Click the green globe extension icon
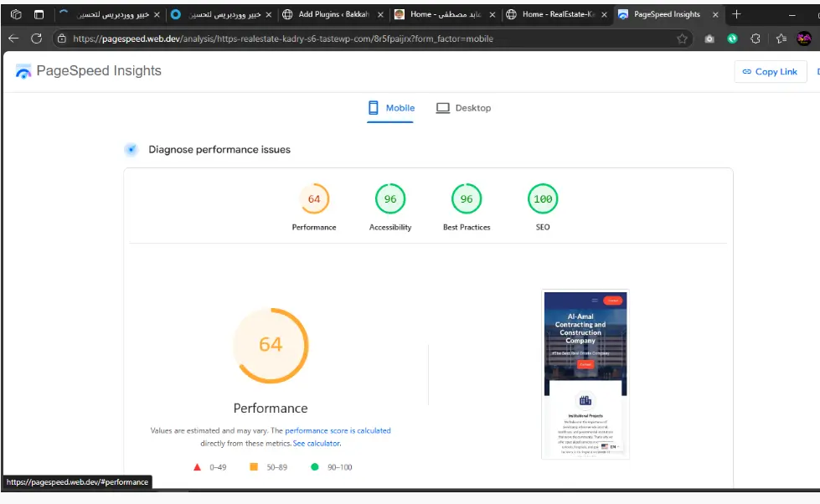Viewport: 820px width, 504px height. pos(733,38)
